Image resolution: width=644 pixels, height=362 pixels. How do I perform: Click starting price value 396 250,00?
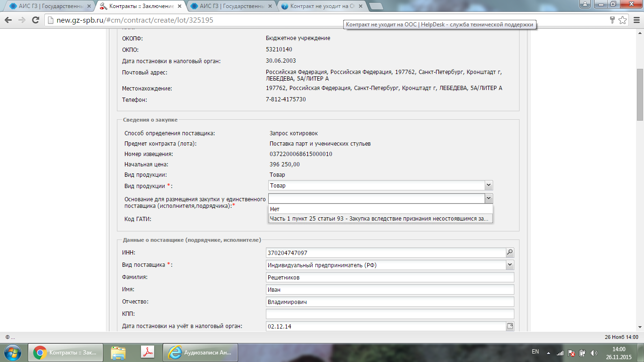285,165
